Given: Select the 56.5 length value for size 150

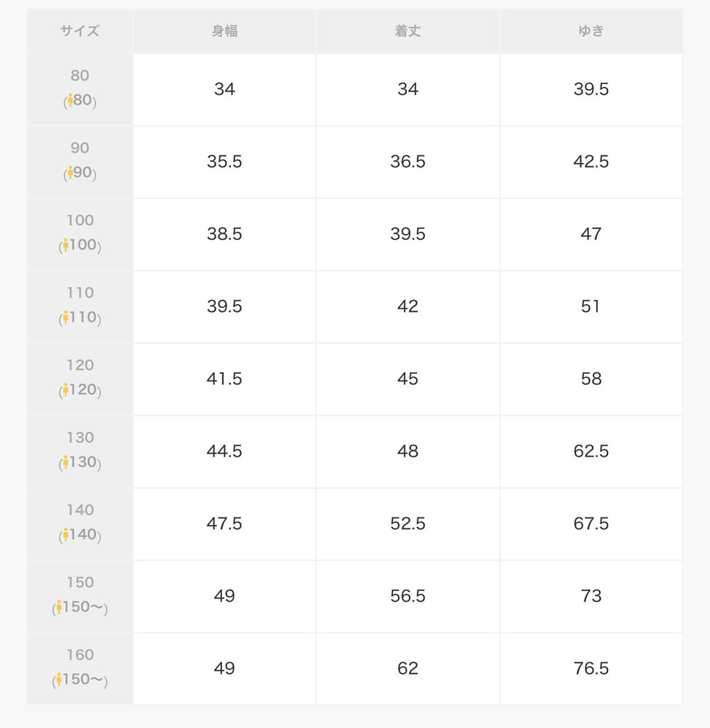Looking at the screenshot, I should (x=408, y=596).
